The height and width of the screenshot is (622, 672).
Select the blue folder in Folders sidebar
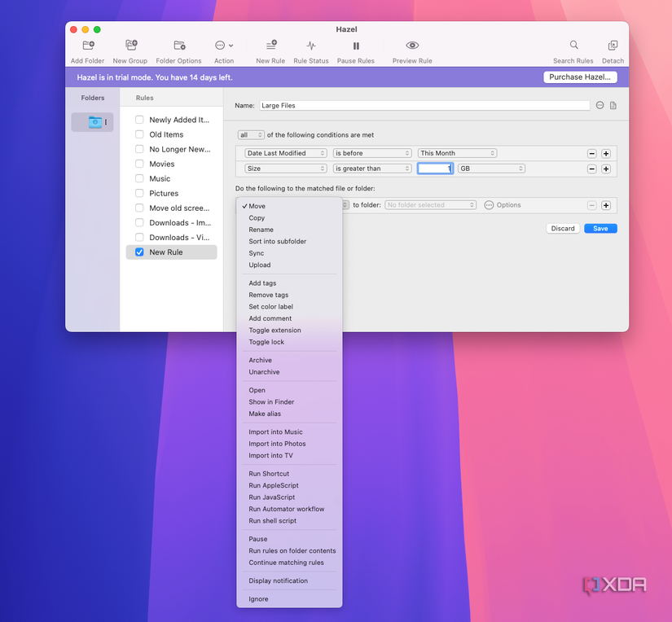95,122
